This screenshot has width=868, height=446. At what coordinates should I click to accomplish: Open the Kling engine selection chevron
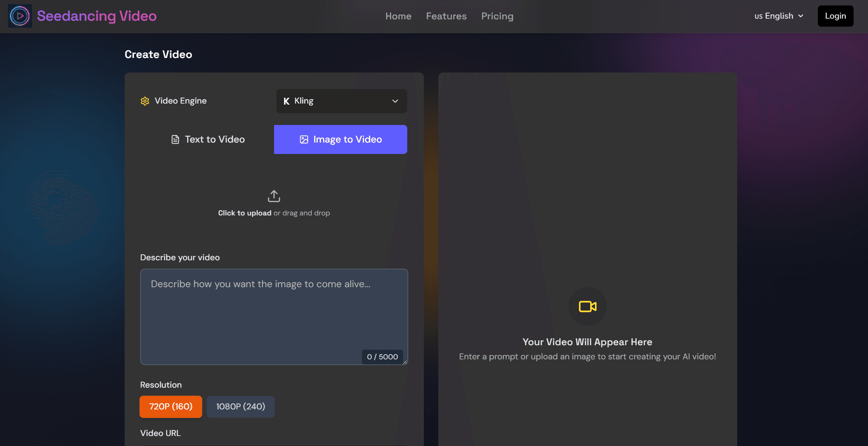(x=395, y=101)
